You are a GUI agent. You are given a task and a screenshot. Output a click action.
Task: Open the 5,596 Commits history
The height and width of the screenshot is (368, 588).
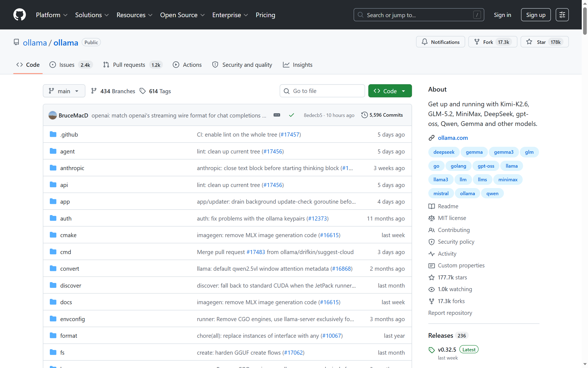coord(382,115)
